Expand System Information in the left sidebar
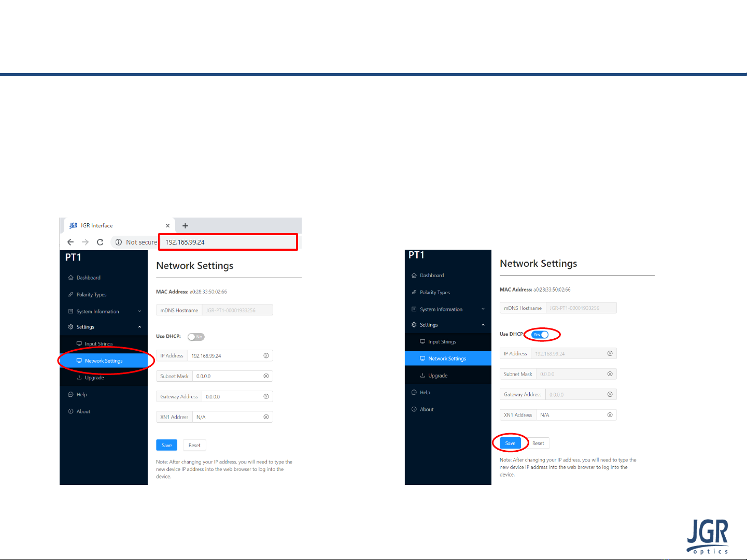Screen dimensions: 747x560 click(104, 311)
